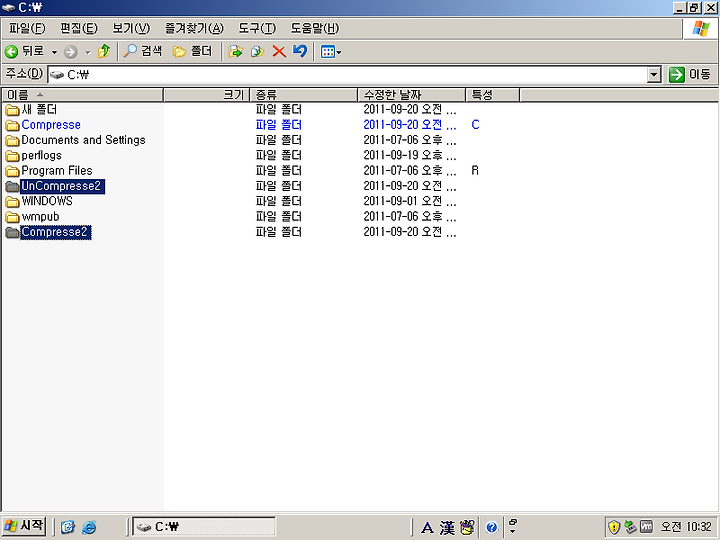
Task: Sort by 수정한 날짜 column header
Action: coord(411,95)
